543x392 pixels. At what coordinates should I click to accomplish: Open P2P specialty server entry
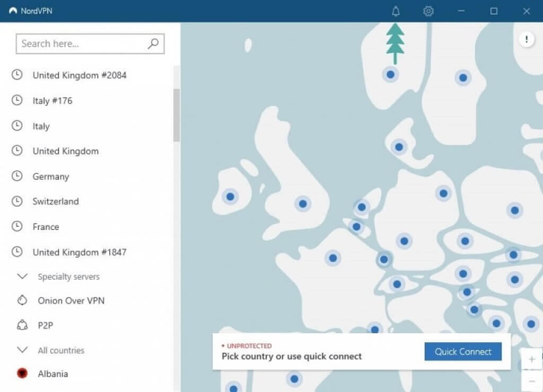[46, 325]
